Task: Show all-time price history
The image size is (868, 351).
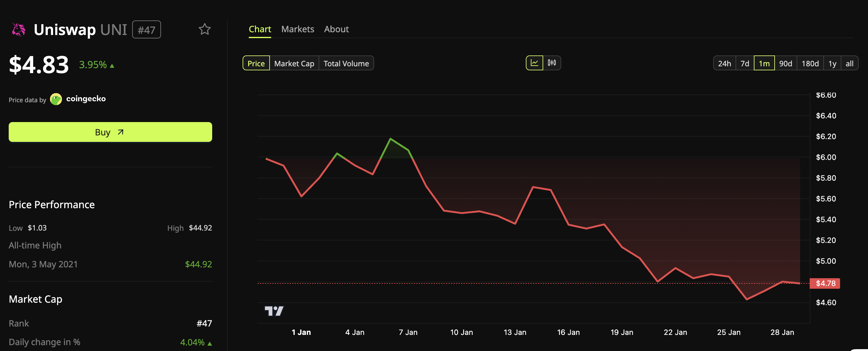Action: (849, 63)
